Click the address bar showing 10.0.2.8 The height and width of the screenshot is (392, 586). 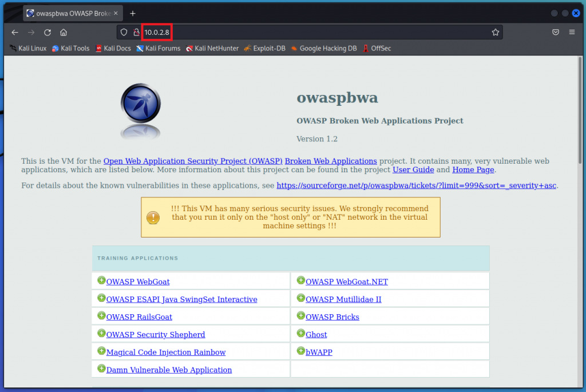tap(310, 33)
